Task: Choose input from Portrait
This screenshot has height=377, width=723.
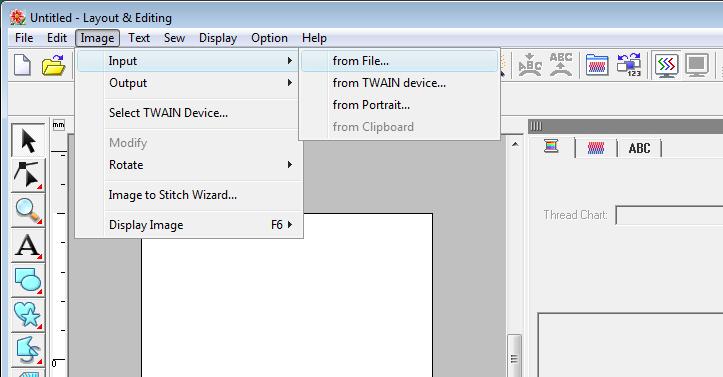Action: (x=400, y=105)
